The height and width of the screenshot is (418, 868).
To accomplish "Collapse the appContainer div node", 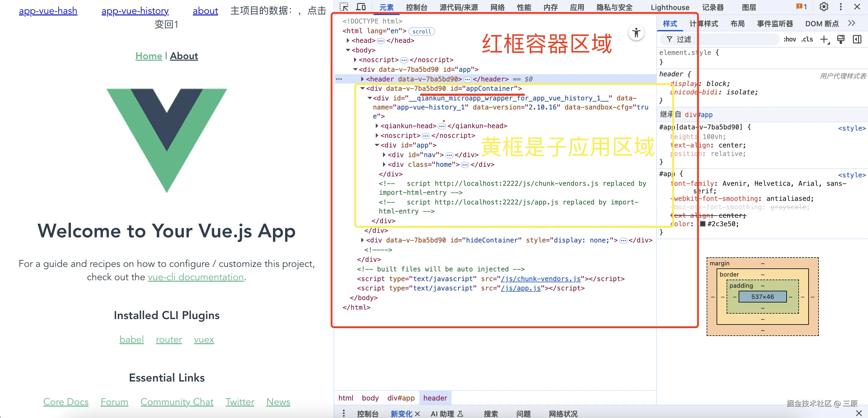I will (x=363, y=88).
